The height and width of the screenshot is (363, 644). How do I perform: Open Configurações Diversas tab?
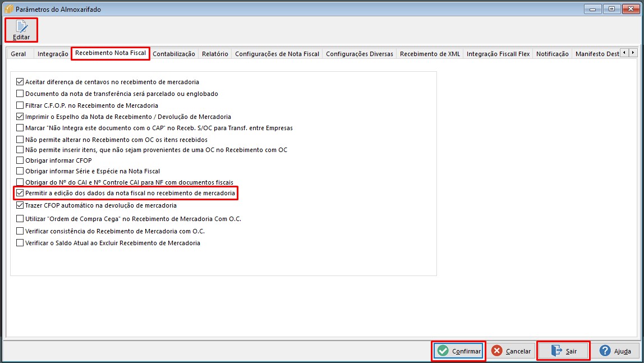coord(360,54)
